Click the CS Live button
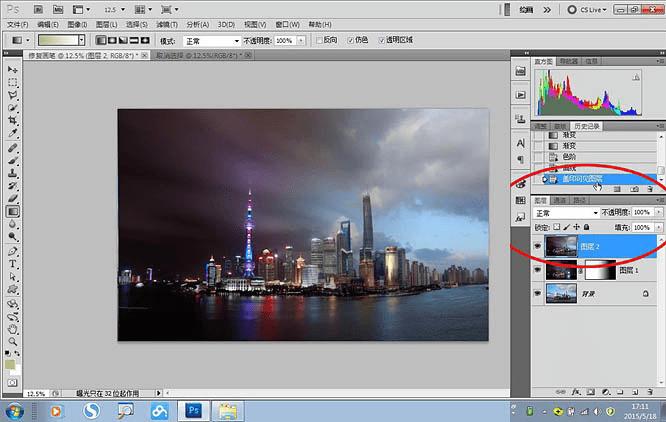Screen dimensions: 666x422 click(x=588, y=9)
